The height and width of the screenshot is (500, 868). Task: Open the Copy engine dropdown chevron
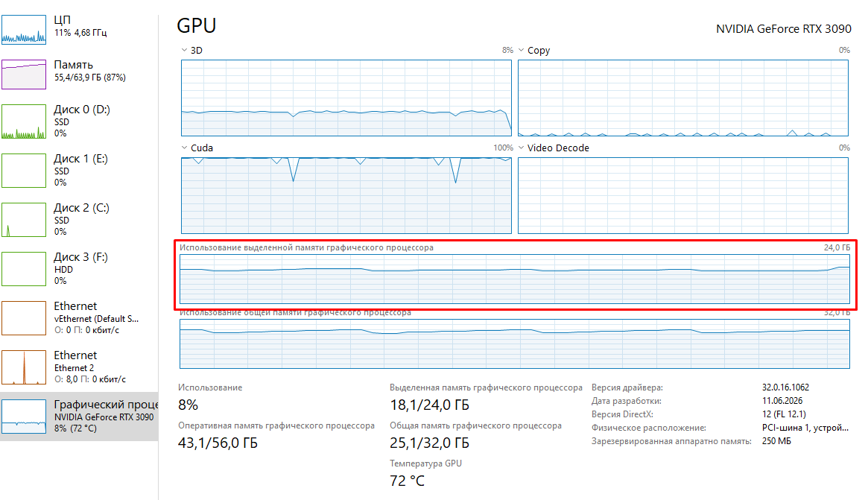coord(521,50)
